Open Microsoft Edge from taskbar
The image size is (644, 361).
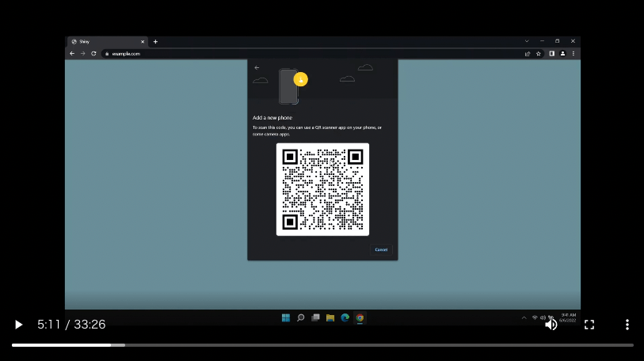click(x=345, y=317)
